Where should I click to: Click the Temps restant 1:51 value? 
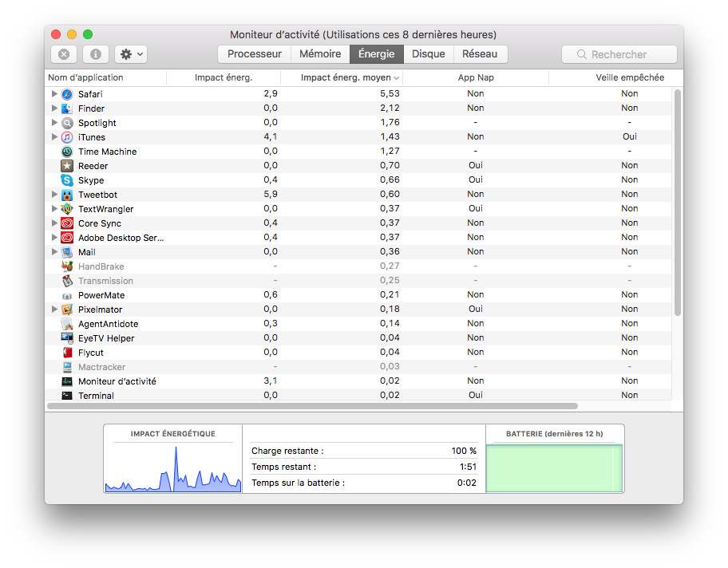468,467
